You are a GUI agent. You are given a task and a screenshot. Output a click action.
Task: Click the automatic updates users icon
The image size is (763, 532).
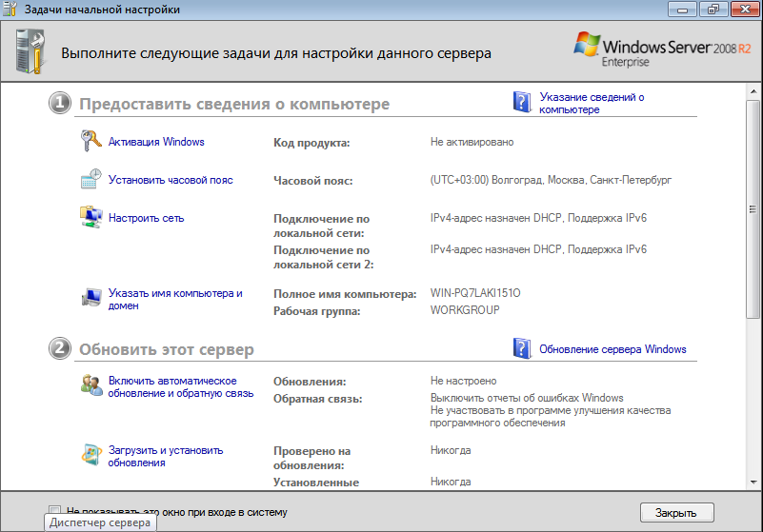coord(91,384)
